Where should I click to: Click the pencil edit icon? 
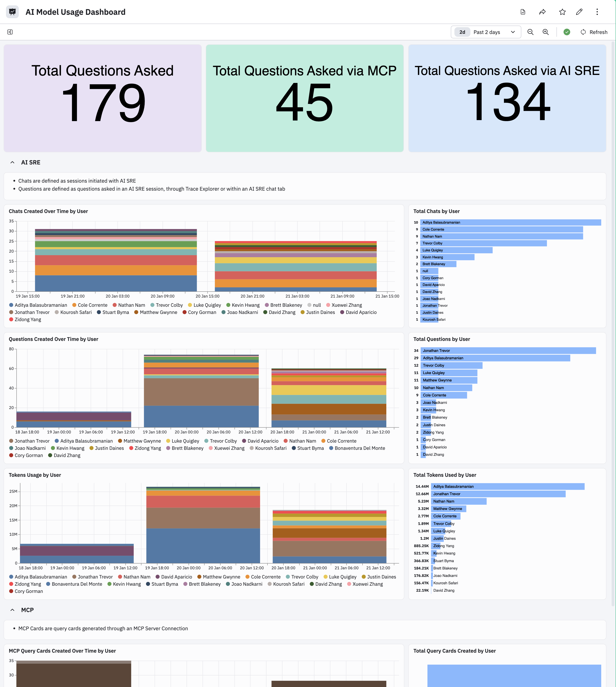[579, 12]
